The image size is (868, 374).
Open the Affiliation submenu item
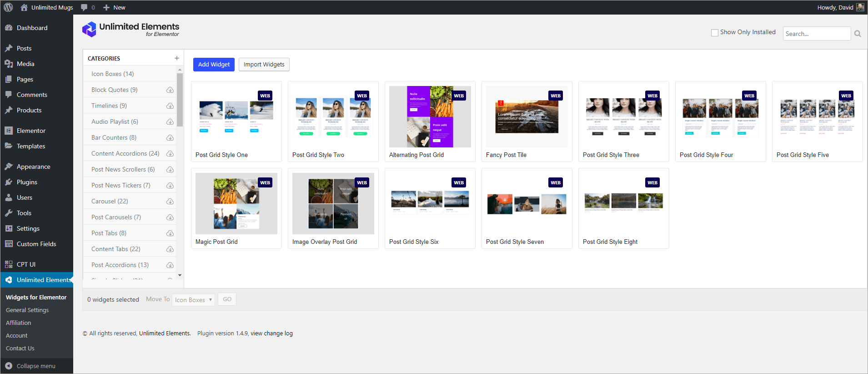[x=19, y=323]
